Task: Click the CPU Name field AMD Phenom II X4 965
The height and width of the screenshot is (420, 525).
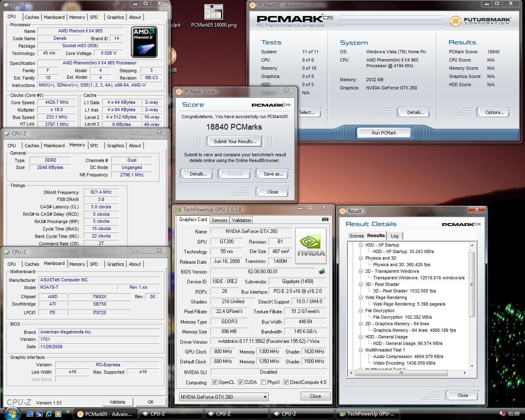Action: (x=80, y=31)
